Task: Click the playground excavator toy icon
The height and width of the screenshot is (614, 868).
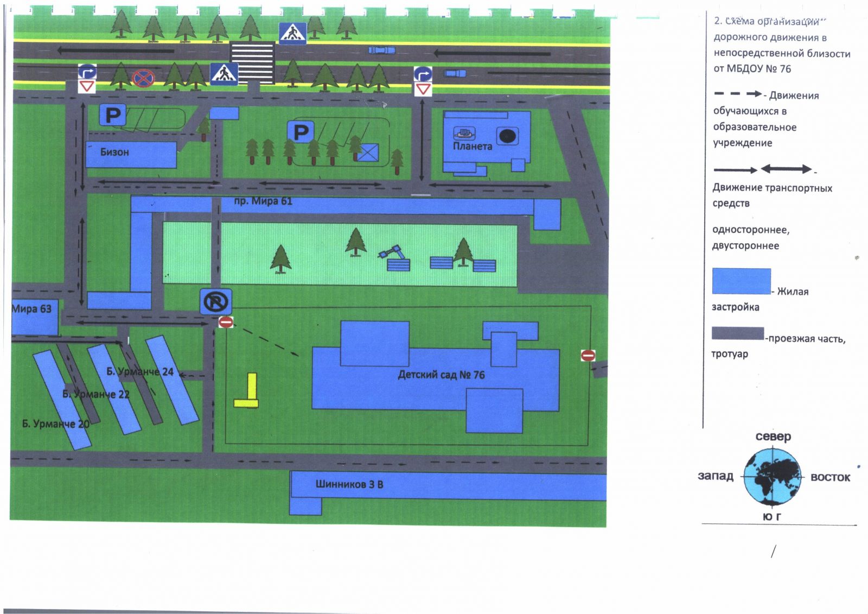Action: click(x=392, y=252)
